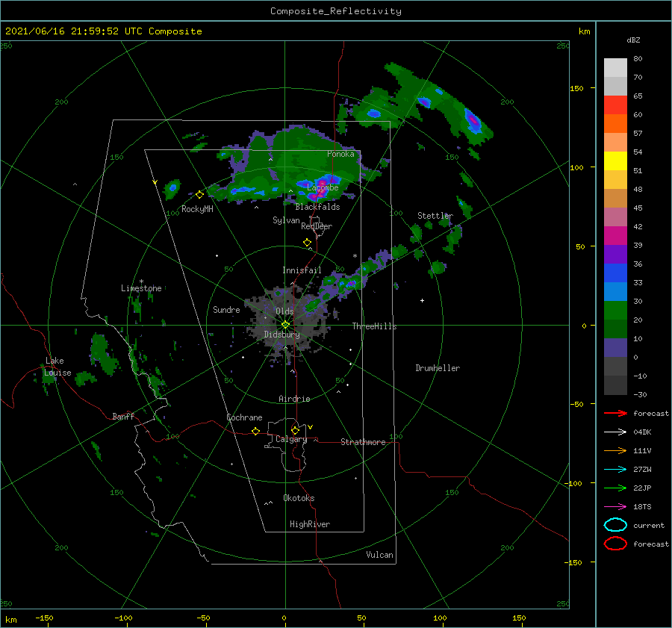The height and width of the screenshot is (628, 672).
Task: Click the light gray 80–70 dBZ swatch
Action: point(615,68)
